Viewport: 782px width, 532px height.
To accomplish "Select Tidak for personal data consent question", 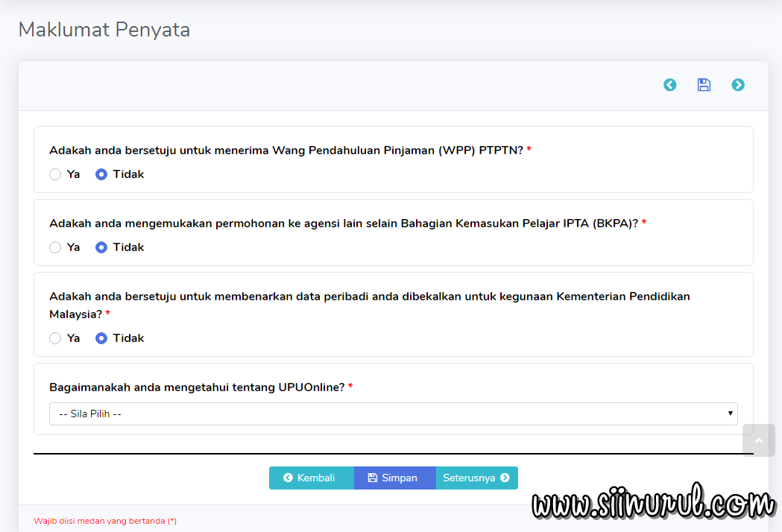I will pyautogui.click(x=101, y=338).
